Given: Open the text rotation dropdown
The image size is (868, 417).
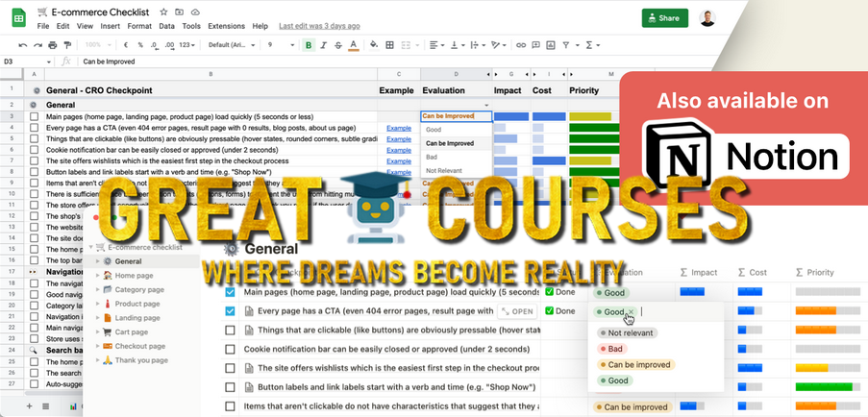Looking at the screenshot, I should [499, 45].
